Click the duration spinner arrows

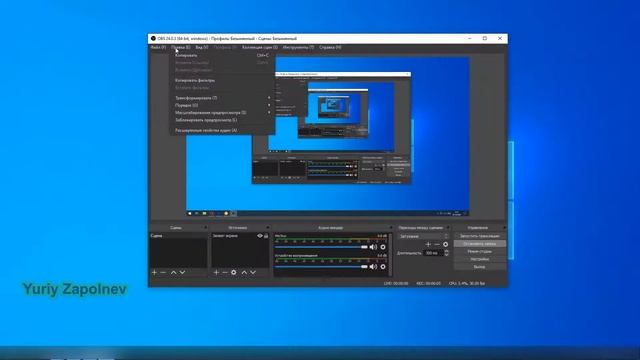point(447,253)
